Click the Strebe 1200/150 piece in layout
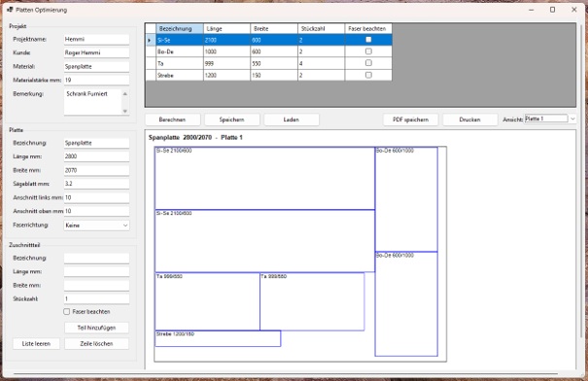 click(x=218, y=338)
